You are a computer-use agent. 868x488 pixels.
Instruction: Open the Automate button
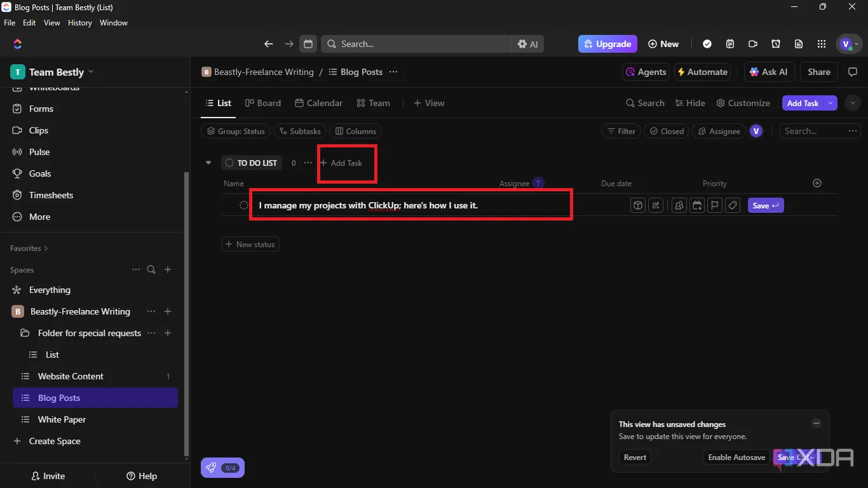(x=702, y=72)
